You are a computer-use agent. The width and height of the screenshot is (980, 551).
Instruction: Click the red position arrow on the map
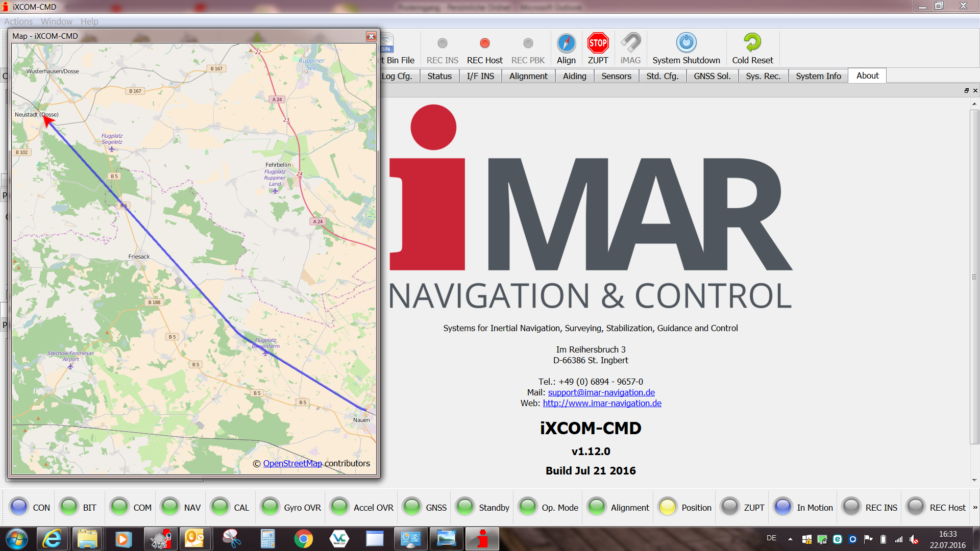click(48, 121)
